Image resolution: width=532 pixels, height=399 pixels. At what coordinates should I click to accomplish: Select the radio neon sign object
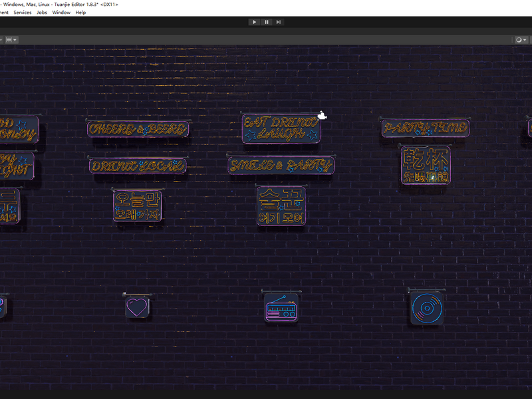click(x=281, y=307)
